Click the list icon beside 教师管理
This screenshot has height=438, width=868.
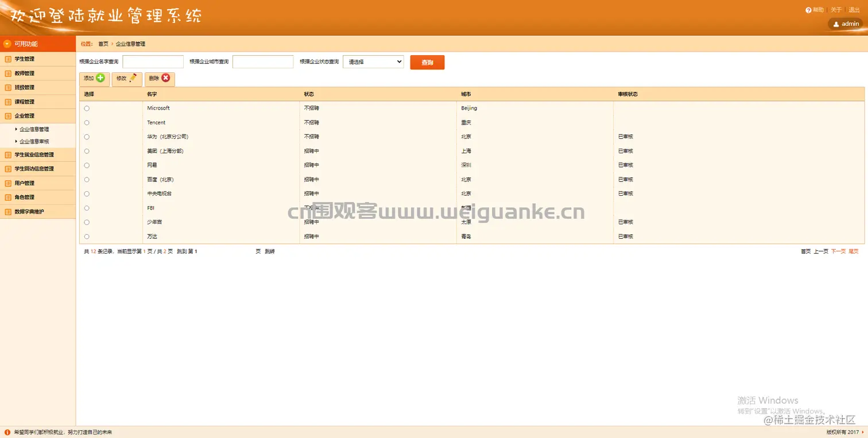click(x=8, y=73)
